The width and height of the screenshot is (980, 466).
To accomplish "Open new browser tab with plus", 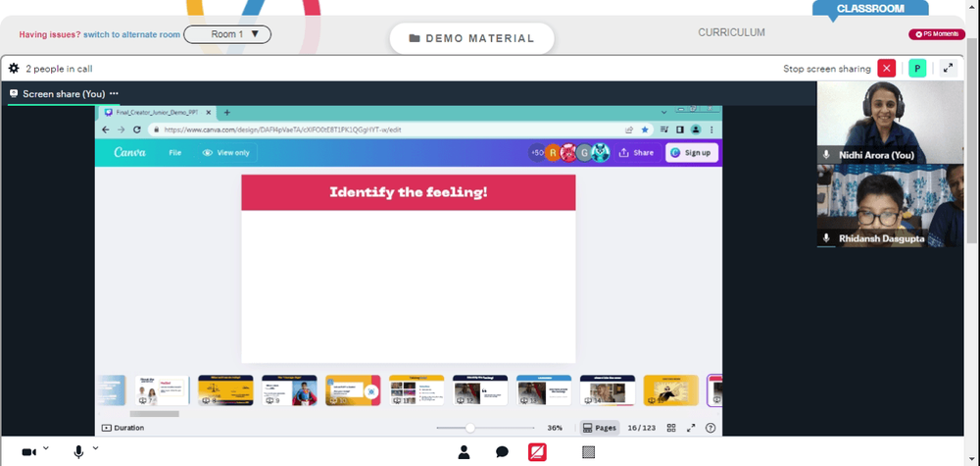I will coord(227,113).
